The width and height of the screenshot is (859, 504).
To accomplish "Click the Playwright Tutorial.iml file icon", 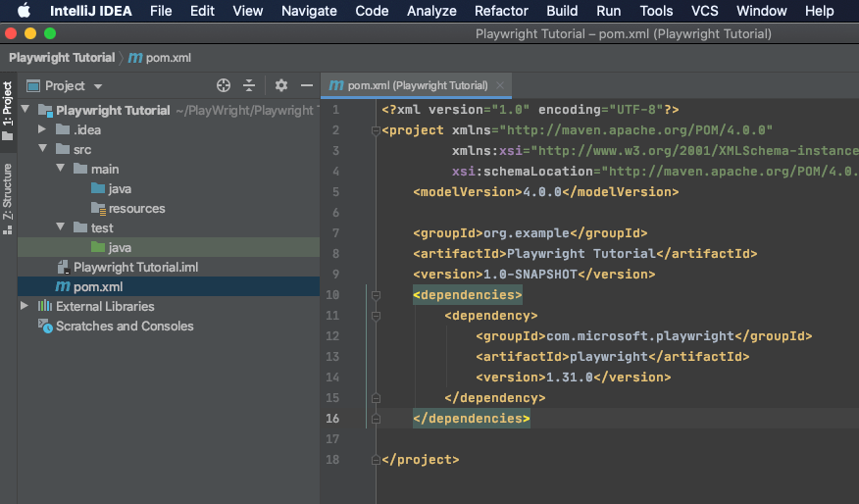I will pyautogui.click(x=63, y=267).
